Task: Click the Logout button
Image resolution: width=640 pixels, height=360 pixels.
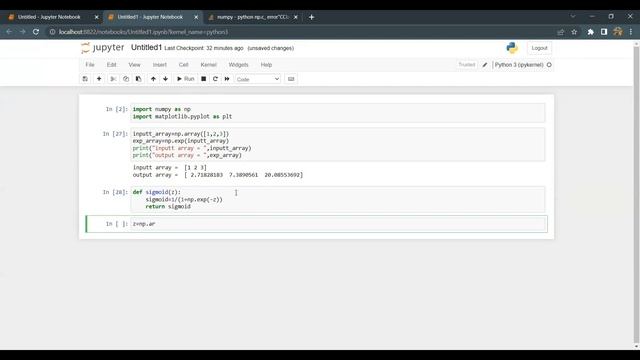Action: pos(539,48)
